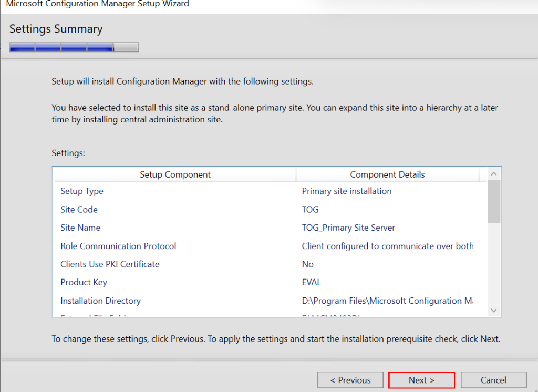Go back with the Previous button

point(350,380)
